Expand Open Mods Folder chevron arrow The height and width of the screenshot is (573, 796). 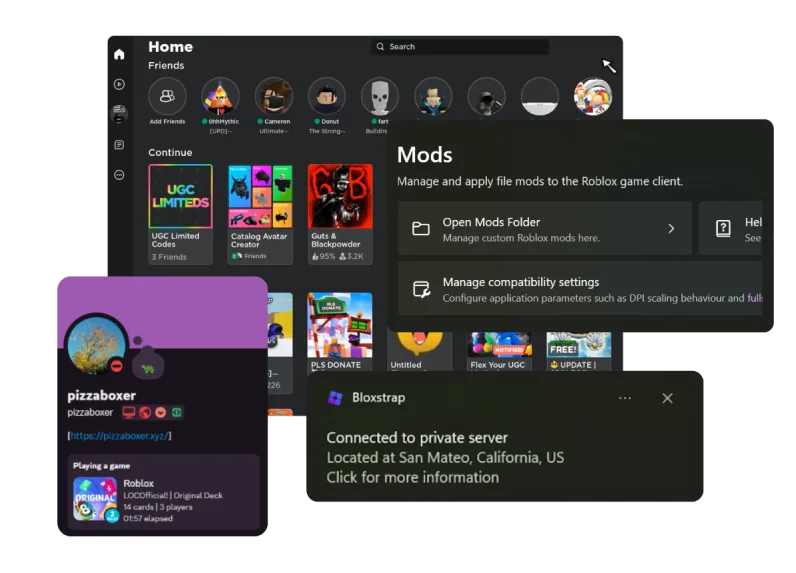click(671, 229)
